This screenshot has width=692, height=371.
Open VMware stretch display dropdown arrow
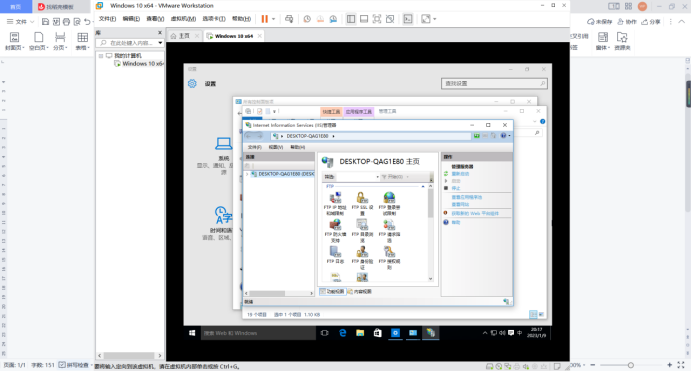(435, 19)
